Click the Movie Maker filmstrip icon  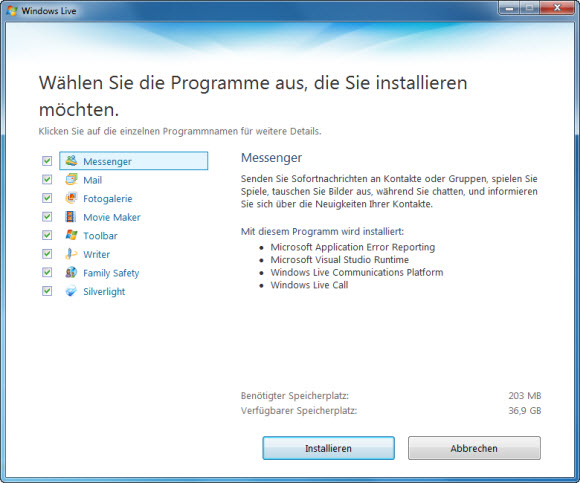pyautogui.click(x=71, y=216)
